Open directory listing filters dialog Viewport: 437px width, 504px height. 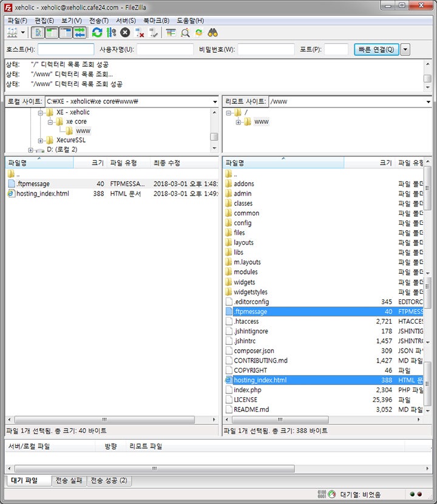[x=171, y=32]
